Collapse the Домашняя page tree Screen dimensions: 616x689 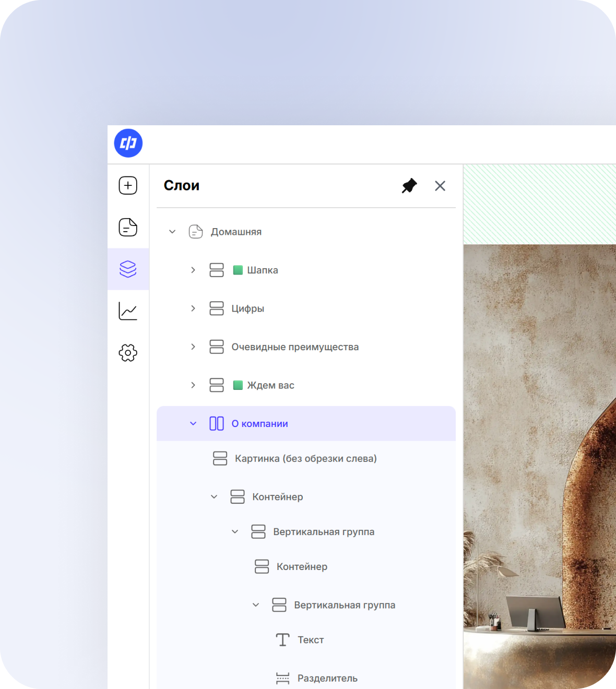172,231
